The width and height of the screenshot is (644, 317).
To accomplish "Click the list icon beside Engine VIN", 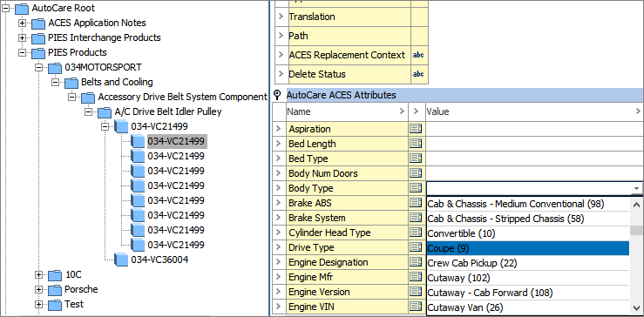I will click(x=416, y=307).
